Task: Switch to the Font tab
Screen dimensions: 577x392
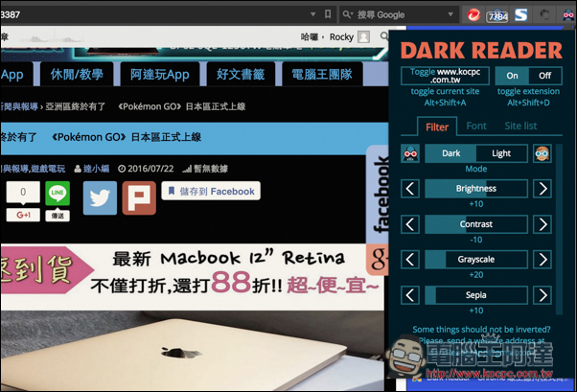Action: (x=476, y=126)
